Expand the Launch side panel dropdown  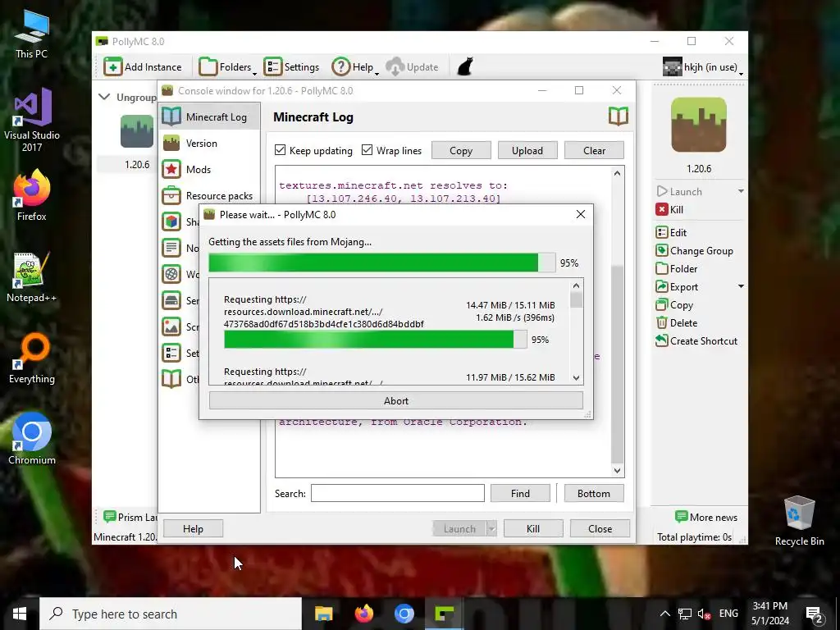pyautogui.click(x=741, y=191)
